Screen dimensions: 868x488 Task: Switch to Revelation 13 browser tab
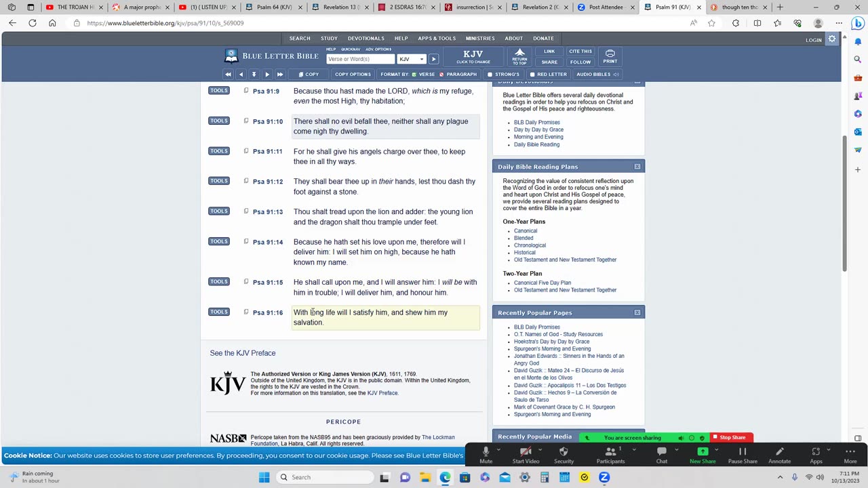[x=337, y=7]
